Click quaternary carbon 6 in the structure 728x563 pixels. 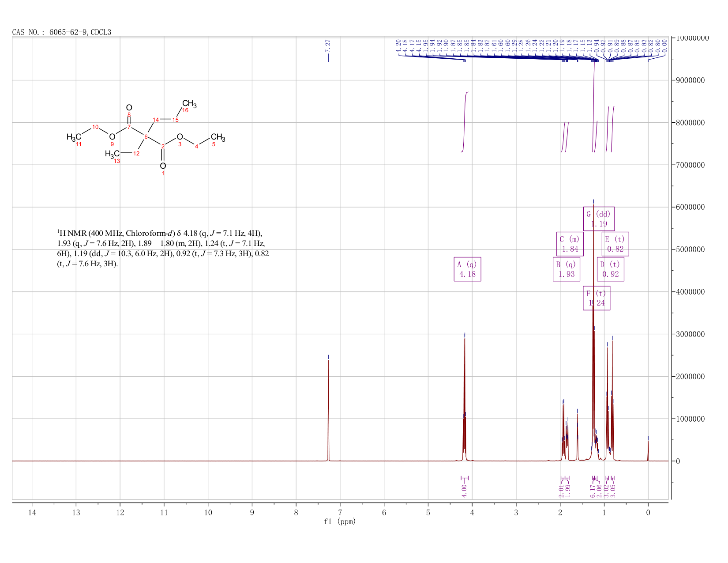coord(146,137)
